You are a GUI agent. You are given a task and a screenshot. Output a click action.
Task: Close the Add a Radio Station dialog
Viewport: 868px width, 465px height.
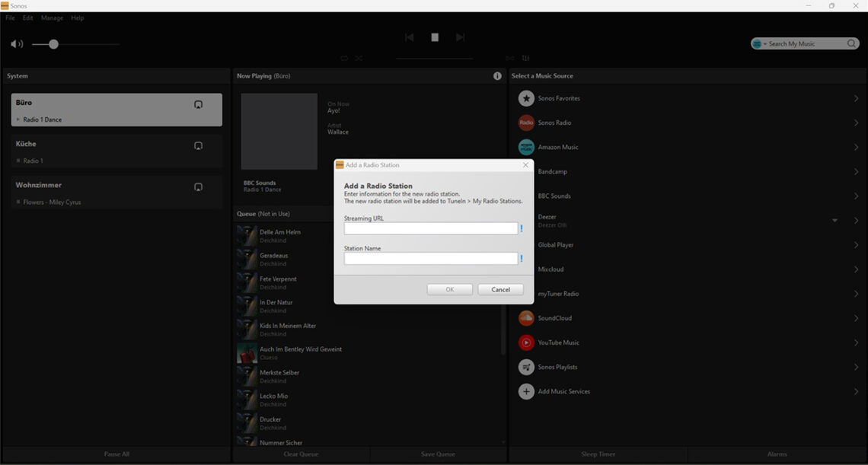tap(525, 165)
